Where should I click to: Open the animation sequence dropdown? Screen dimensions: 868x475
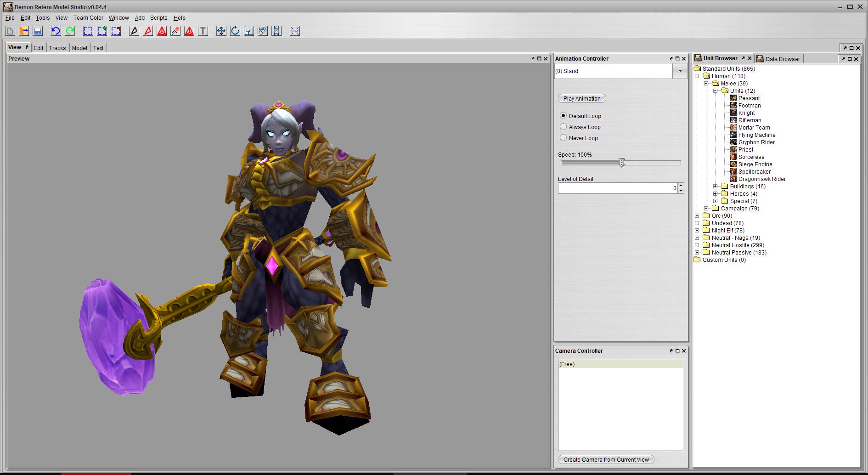tap(680, 71)
